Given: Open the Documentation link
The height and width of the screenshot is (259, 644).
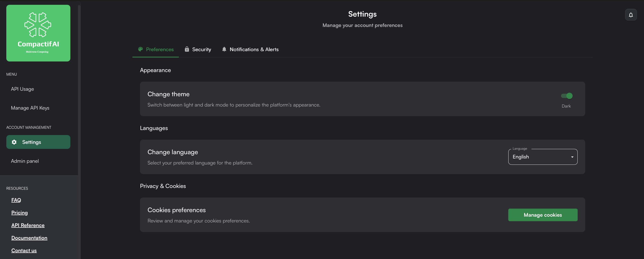Looking at the screenshot, I should [29, 238].
